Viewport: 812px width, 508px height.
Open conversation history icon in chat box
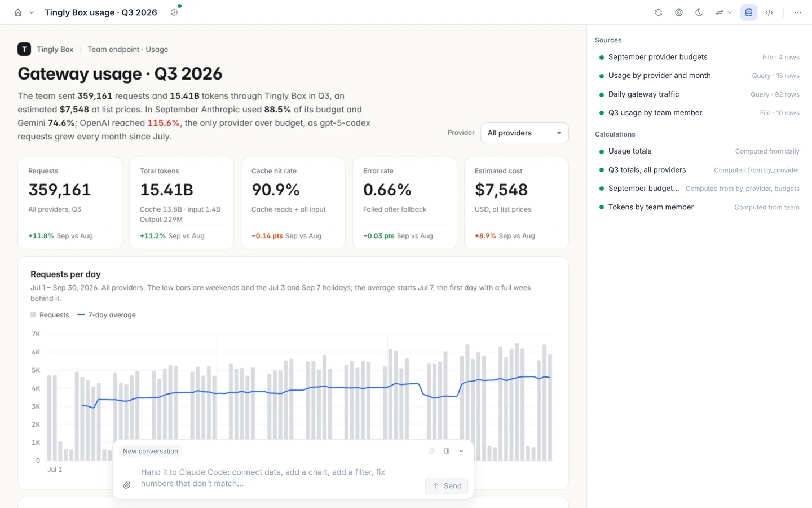pyautogui.click(x=432, y=451)
